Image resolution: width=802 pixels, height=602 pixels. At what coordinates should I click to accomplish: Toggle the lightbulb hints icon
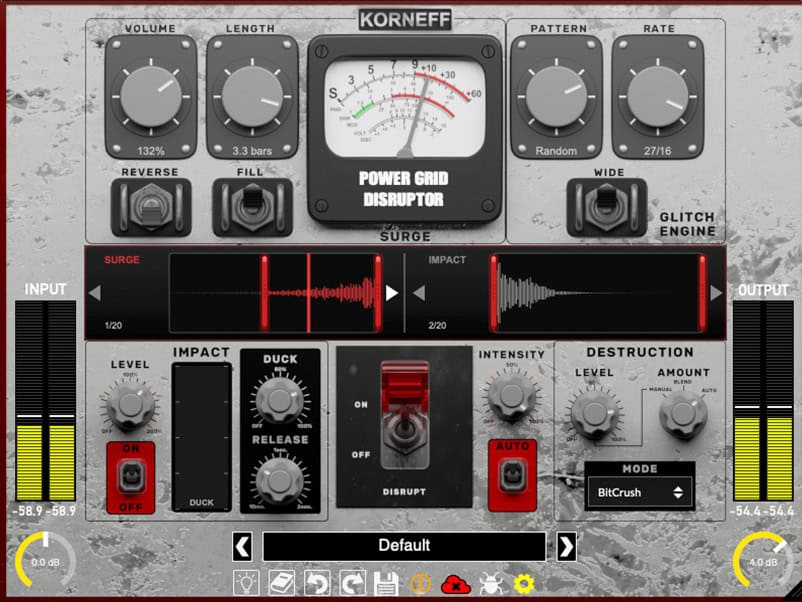point(247,583)
